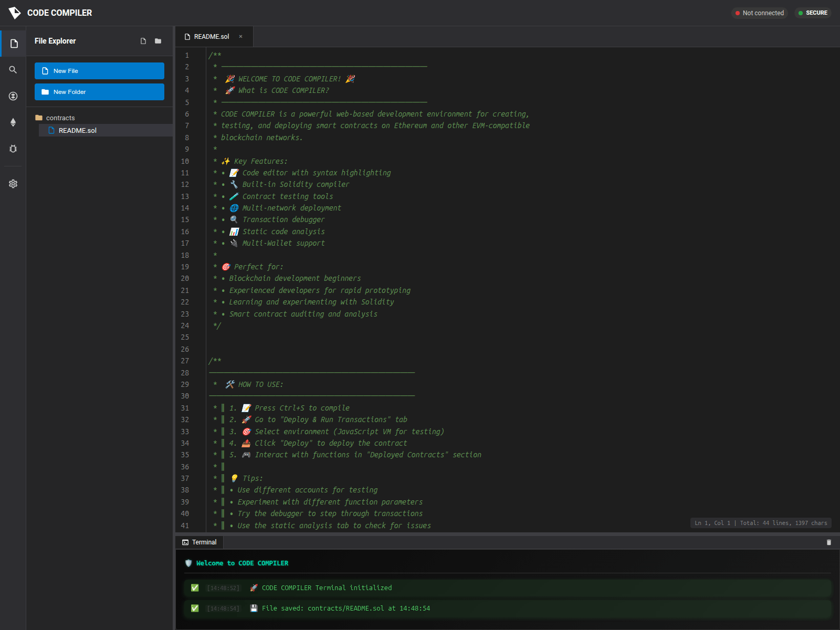Open the Solidity Compiler panel icon

pyautogui.click(x=13, y=96)
